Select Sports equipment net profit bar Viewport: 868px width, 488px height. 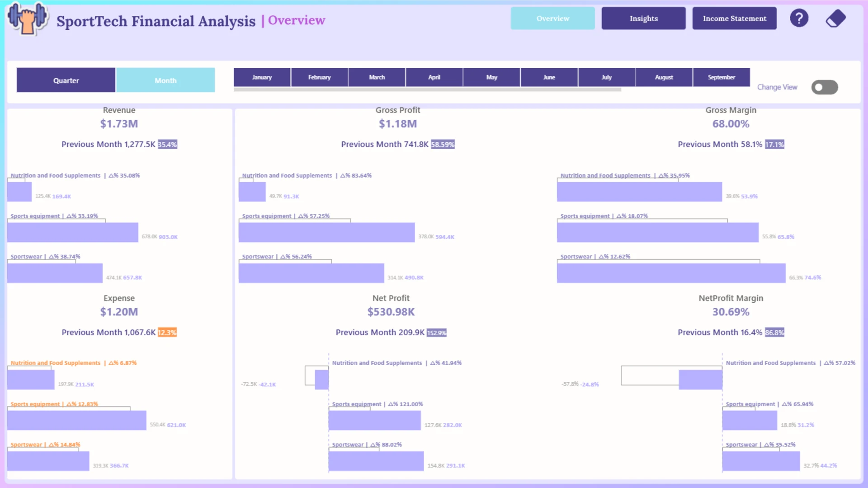click(374, 420)
